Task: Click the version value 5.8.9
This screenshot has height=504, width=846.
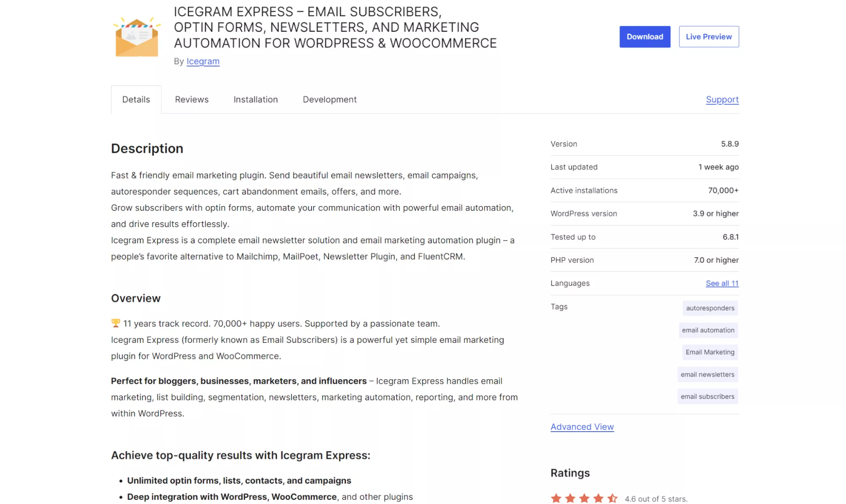Action: coord(730,144)
